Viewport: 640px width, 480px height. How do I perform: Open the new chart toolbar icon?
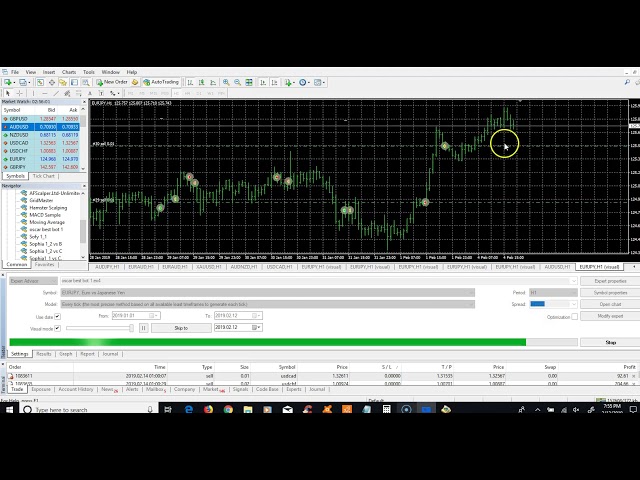coord(7,82)
